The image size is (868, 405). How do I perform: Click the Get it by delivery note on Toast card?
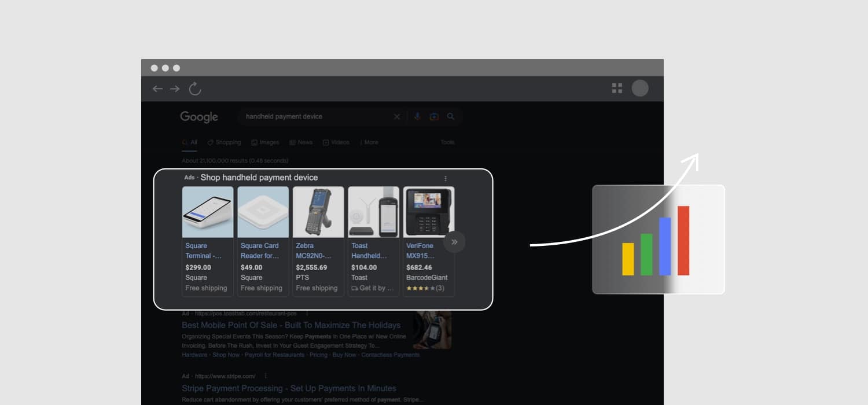point(373,288)
